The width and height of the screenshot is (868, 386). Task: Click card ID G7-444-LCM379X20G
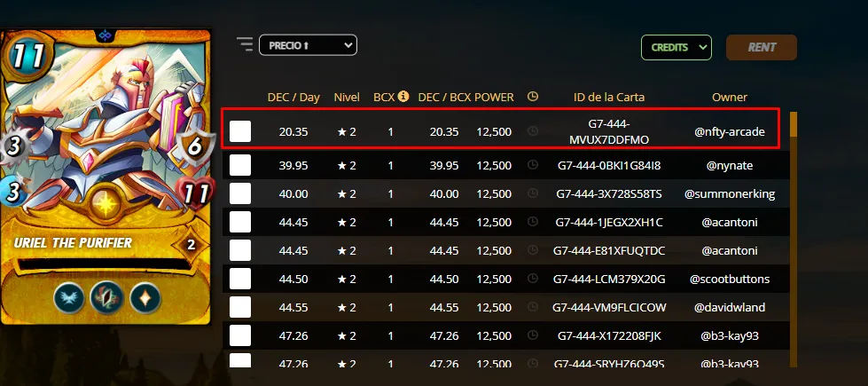(609, 279)
